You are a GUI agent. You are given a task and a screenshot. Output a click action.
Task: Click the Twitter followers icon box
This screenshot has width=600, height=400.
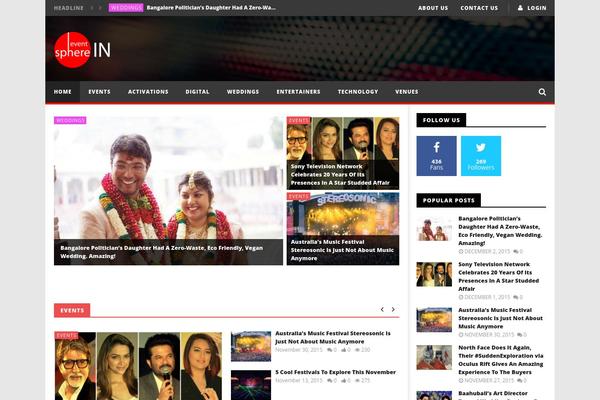click(481, 156)
